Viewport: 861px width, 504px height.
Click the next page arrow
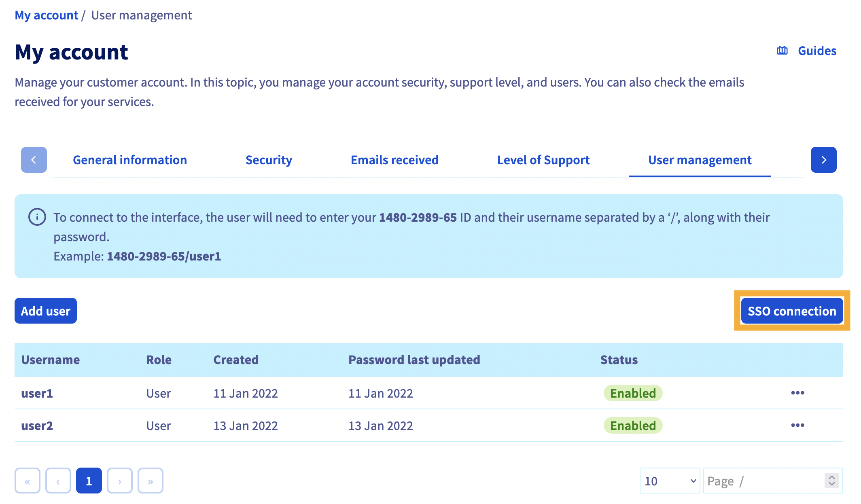(x=120, y=481)
